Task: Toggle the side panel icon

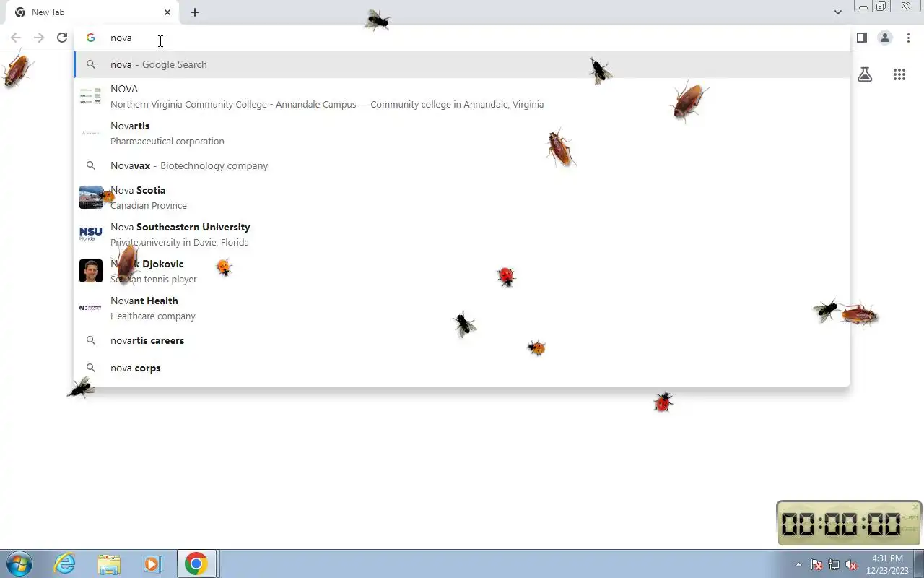Action: [861, 38]
